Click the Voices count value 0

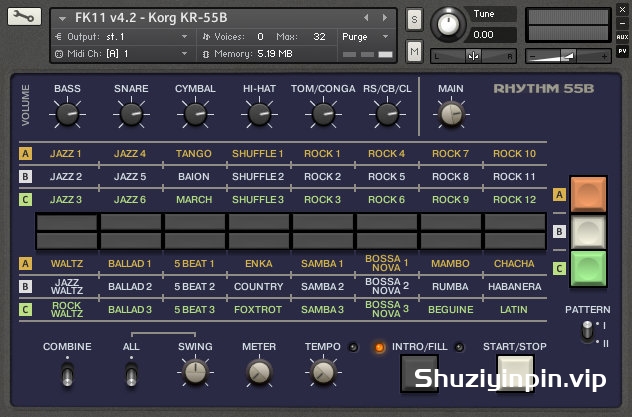(260, 37)
